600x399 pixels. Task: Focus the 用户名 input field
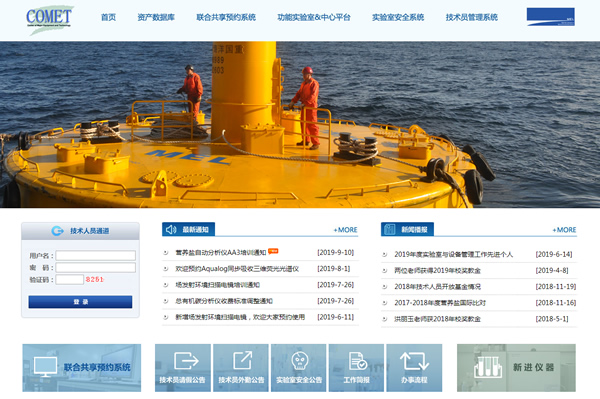pyautogui.click(x=96, y=255)
